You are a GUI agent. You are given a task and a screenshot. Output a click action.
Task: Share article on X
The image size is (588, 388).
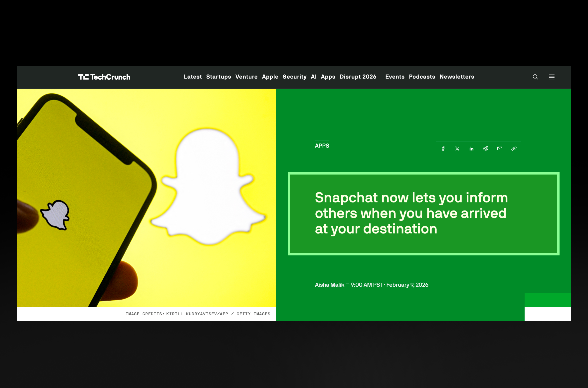(x=457, y=149)
